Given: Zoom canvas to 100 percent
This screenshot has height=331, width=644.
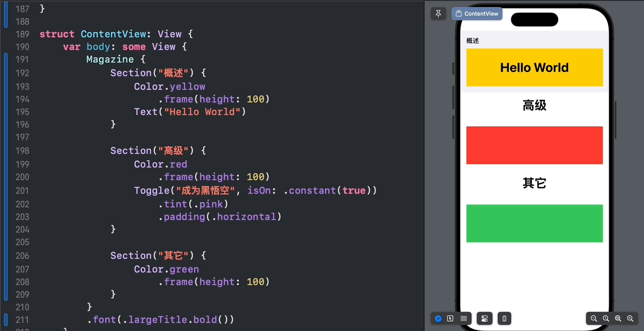Looking at the screenshot, I should 606,318.
